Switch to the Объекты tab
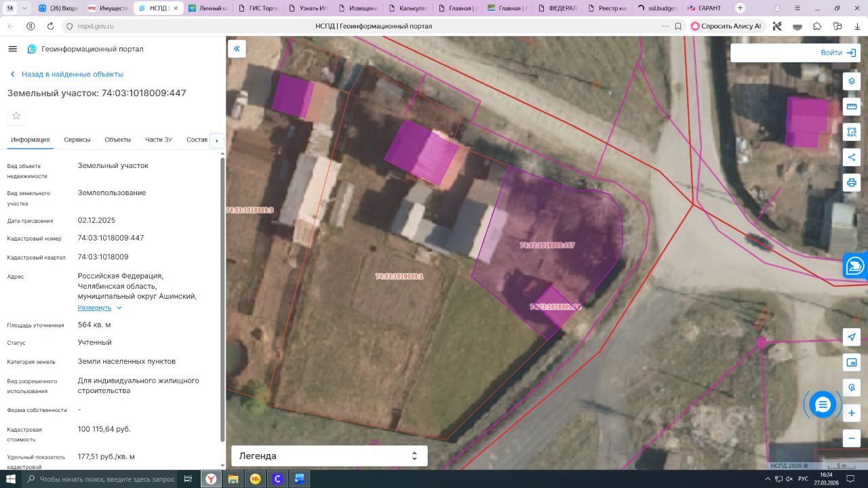 118,140
